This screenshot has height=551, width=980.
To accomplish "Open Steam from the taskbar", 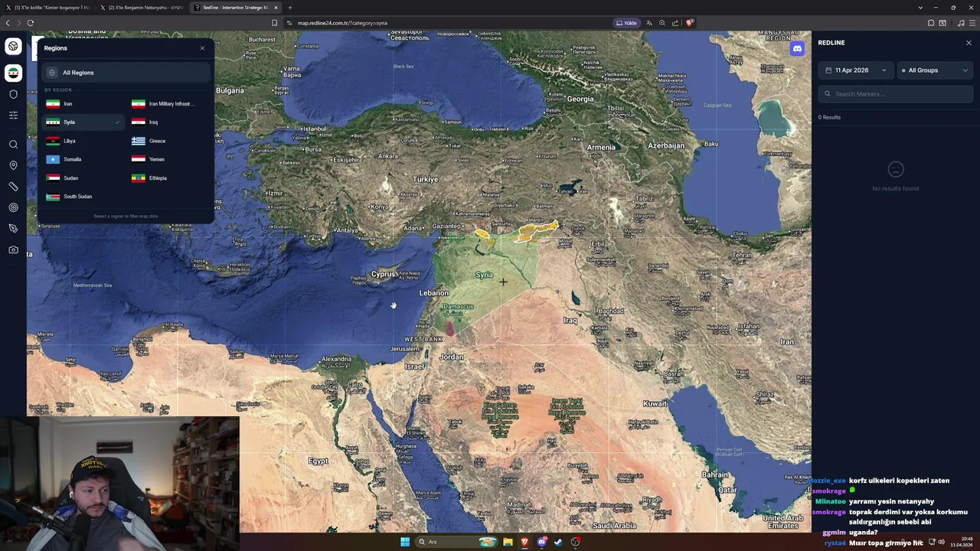I will pyautogui.click(x=558, y=542).
